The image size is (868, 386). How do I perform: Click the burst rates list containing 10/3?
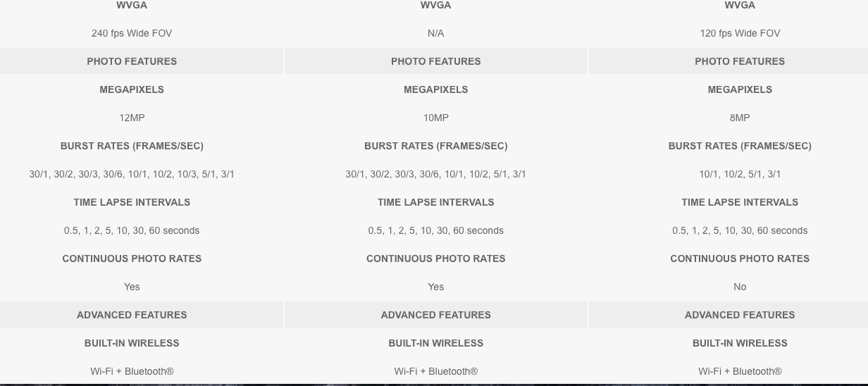tap(132, 174)
